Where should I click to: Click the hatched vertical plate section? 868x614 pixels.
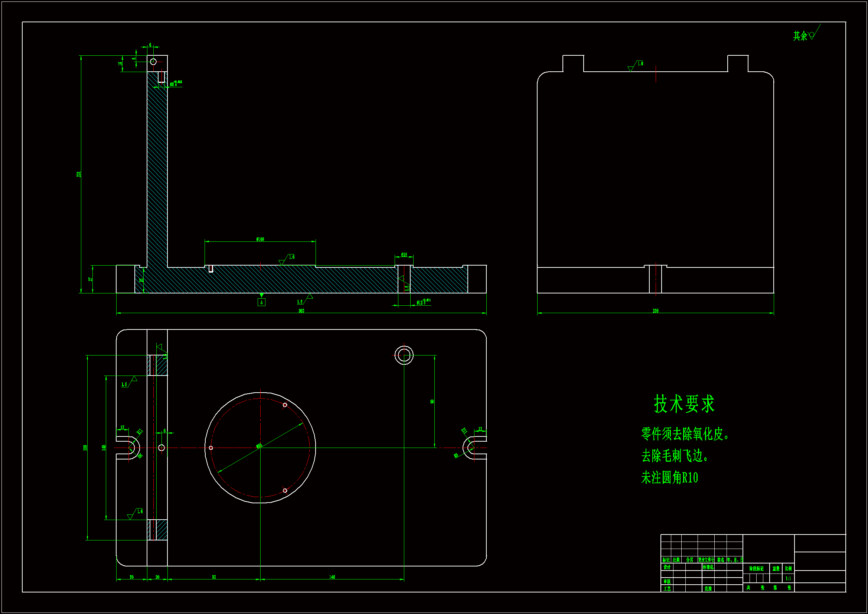point(157,170)
